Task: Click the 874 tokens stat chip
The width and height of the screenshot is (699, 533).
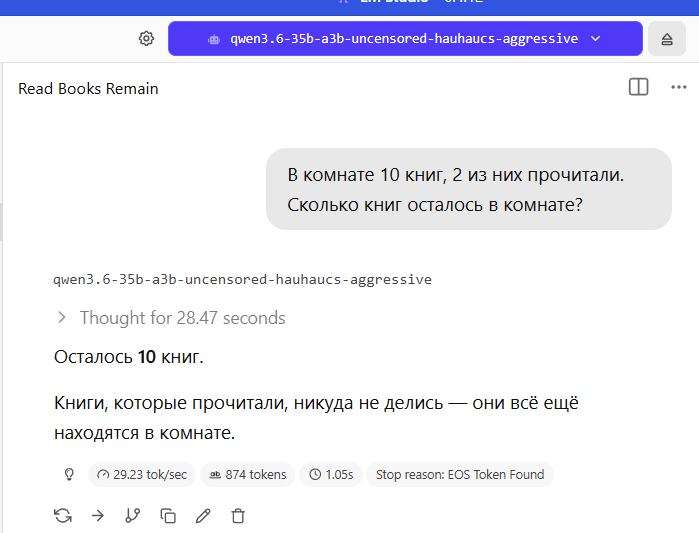Action: coord(247,475)
